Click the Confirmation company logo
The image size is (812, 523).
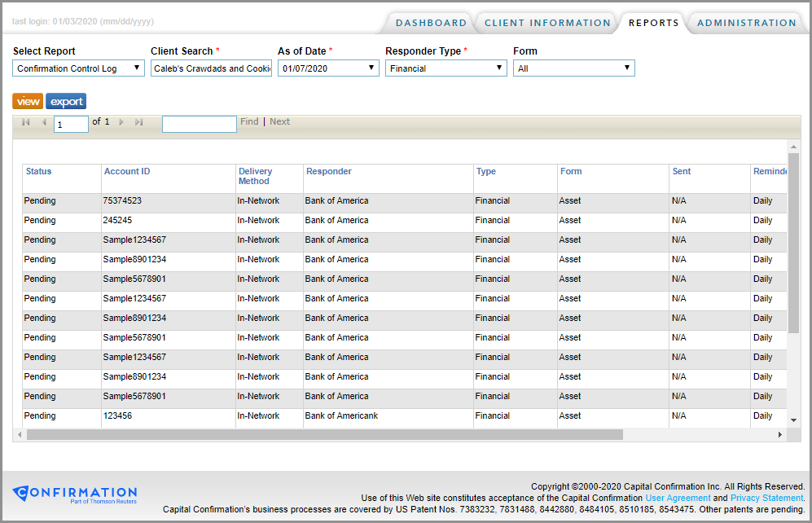[74, 494]
